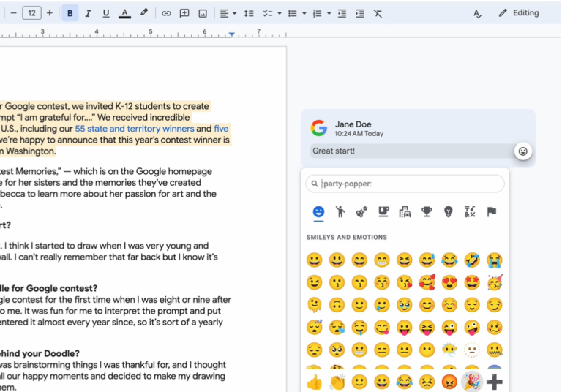Open the 'five' hyperlink in the paragraph

[221, 129]
